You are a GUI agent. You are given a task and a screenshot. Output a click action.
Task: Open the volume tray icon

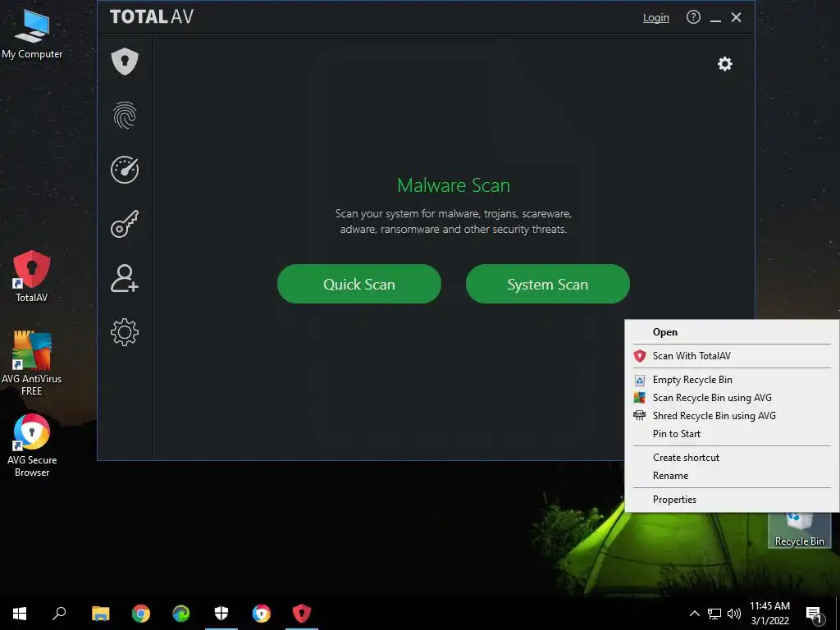click(734, 614)
